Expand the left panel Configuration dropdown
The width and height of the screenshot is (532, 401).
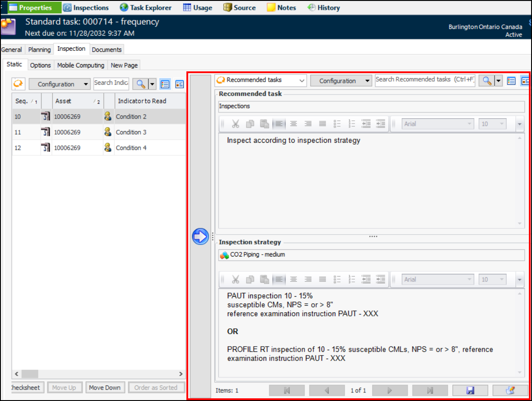pyautogui.click(x=59, y=84)
